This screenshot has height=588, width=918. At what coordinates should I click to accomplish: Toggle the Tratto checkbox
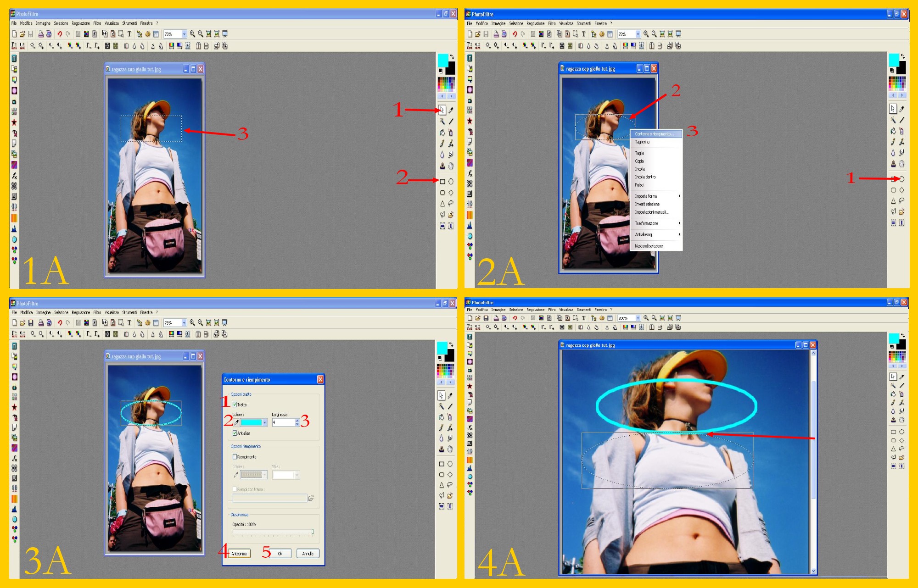(235, 405)
